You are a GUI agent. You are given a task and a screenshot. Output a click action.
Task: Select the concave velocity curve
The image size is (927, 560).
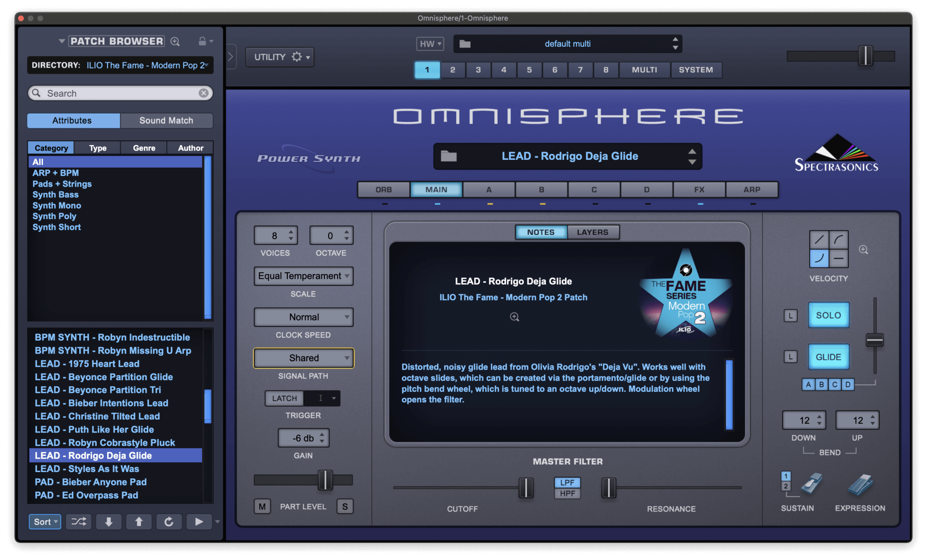819,258
